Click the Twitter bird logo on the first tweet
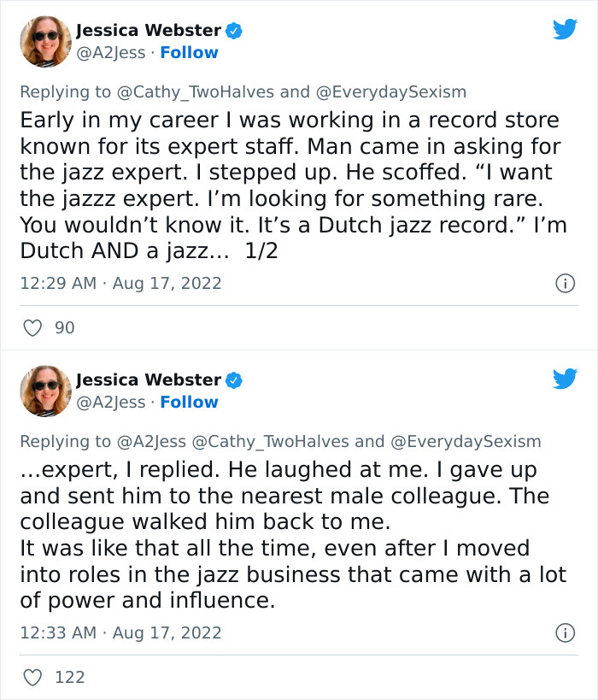Screen dimensions: 598x700 pos(566,30)
